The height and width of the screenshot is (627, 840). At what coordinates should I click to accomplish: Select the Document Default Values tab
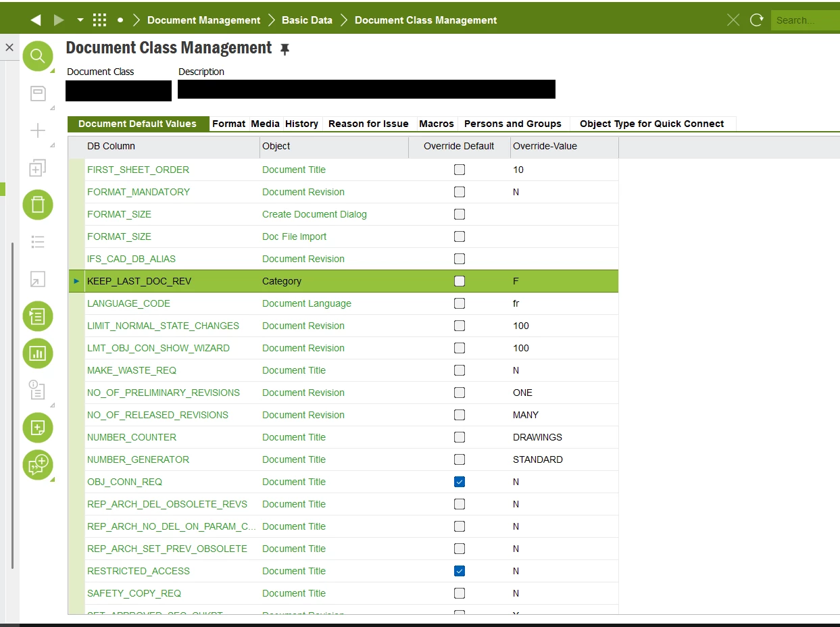click(138, 124)
